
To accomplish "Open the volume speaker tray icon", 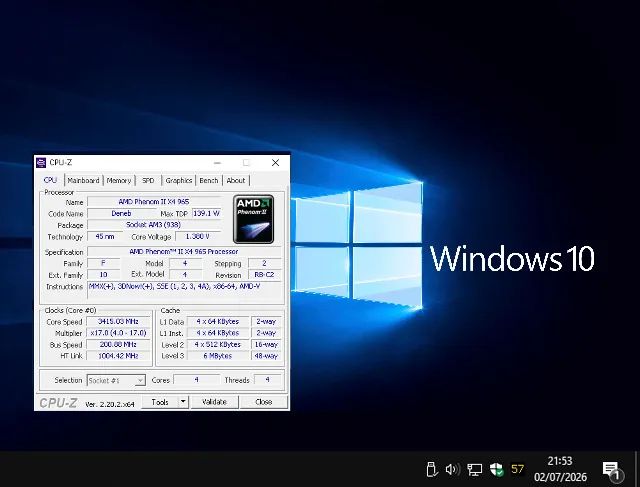I will [x=452, y=469].
